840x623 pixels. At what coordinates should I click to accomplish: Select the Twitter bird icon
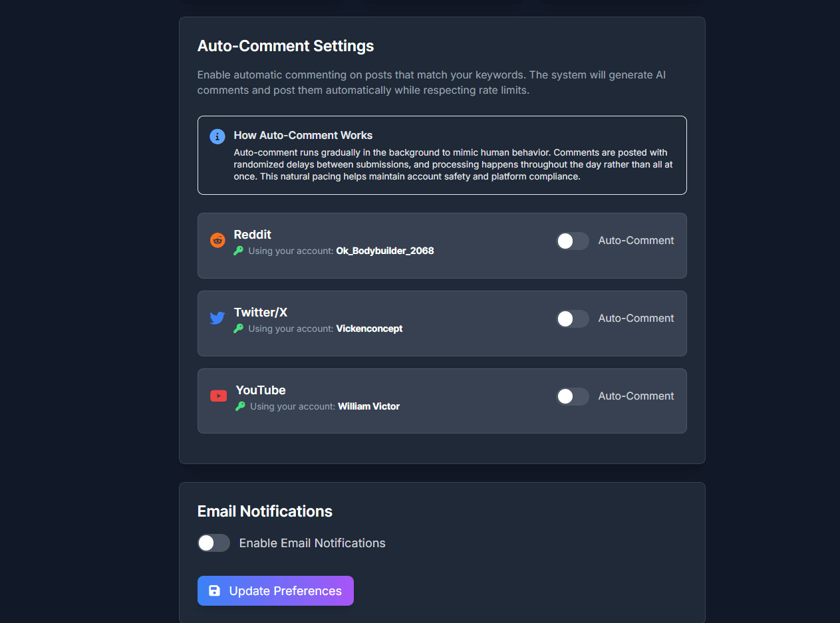217,318
